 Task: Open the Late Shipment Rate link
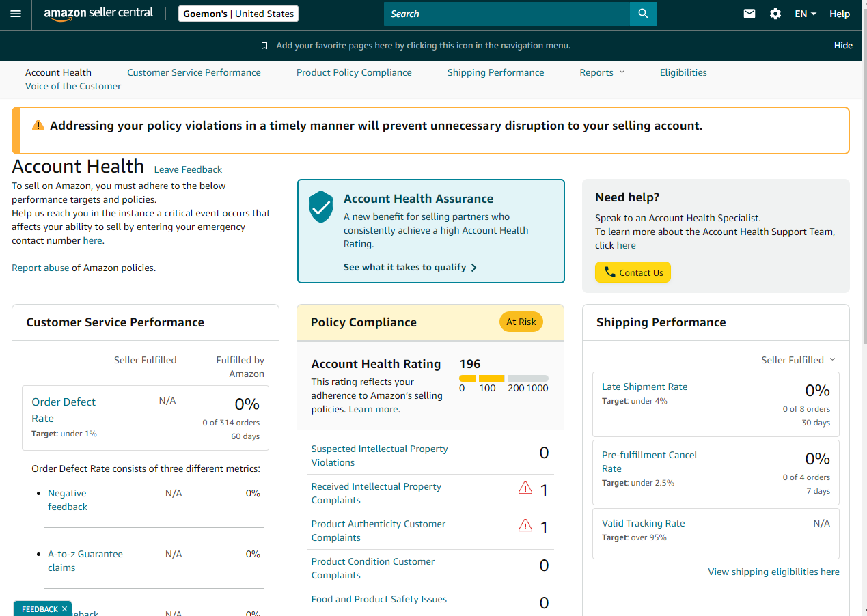(644, 387)
